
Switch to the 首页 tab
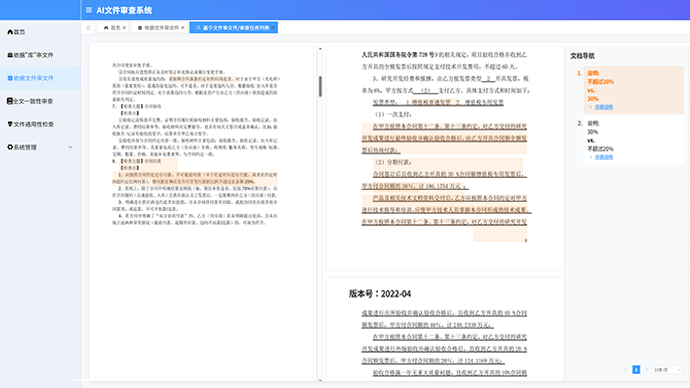tap(112, 28)
